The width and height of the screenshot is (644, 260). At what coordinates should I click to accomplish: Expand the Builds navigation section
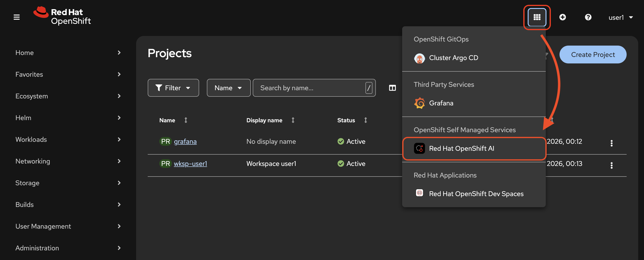pyautogui.click(x=68, y=205)
